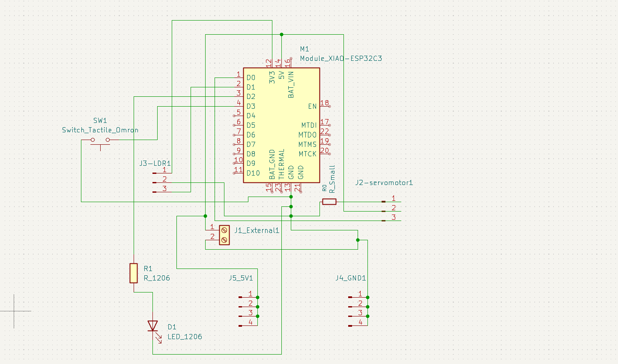The width and height of the screenshot is (618, 364).
Task: Click the 'LED_1206' value label
Action: [185, 337]
